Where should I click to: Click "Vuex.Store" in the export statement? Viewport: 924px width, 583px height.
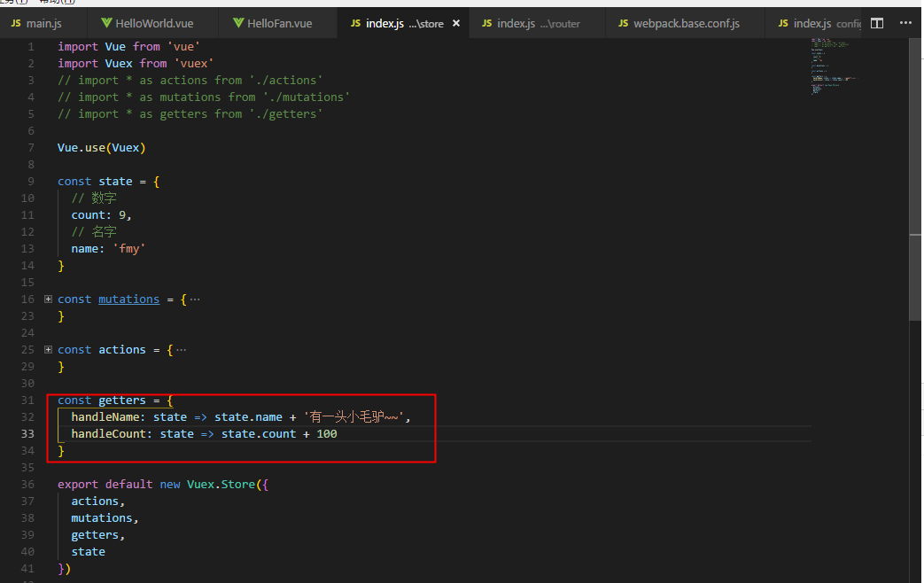[x=221, y=485]
